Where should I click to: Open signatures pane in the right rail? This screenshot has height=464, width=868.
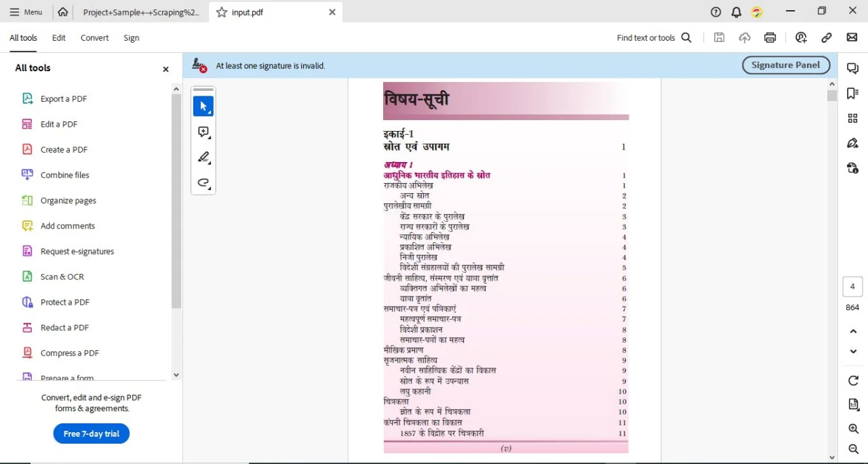coord(853,143)
